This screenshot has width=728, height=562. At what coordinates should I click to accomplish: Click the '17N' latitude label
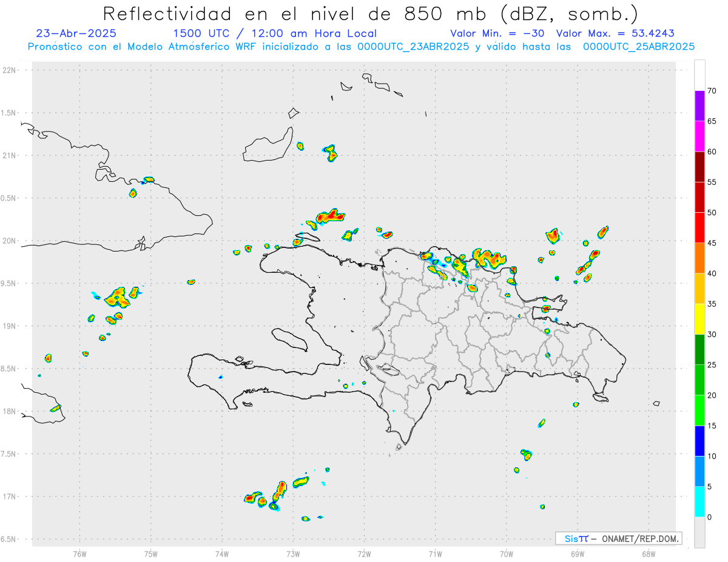10,497
